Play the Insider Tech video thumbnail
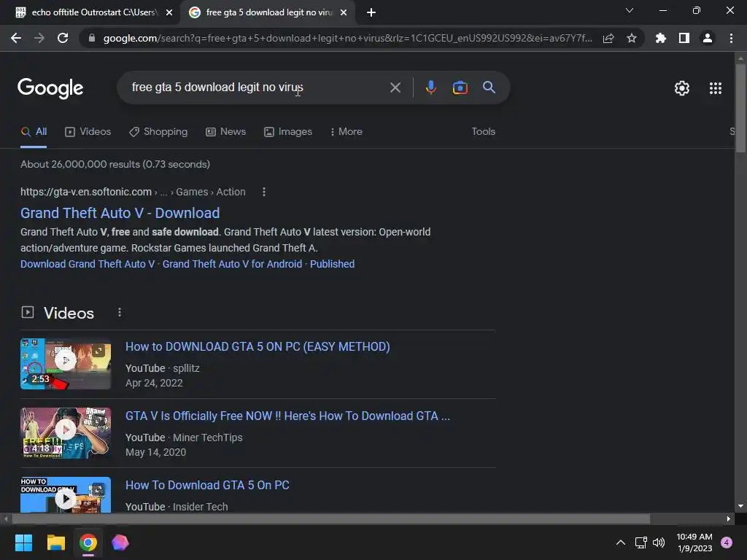 66,495
